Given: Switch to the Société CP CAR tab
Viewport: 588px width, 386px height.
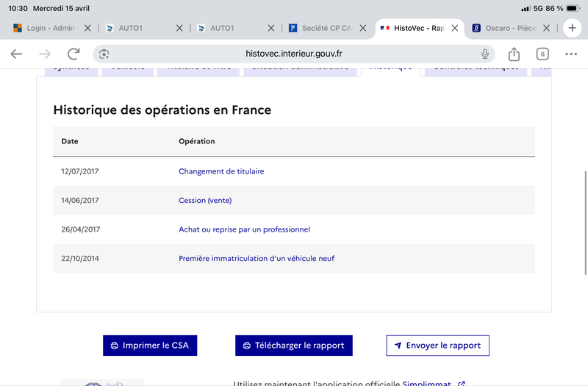Looking at the screenshot, I should pos(322,28).
